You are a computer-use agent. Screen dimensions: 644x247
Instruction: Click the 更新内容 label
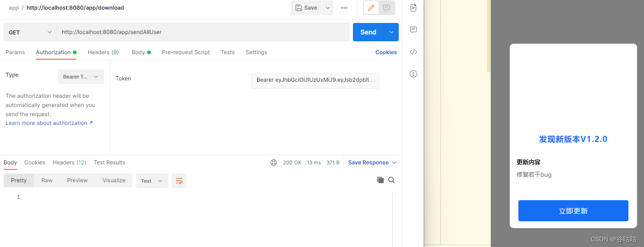click(528, 162)
